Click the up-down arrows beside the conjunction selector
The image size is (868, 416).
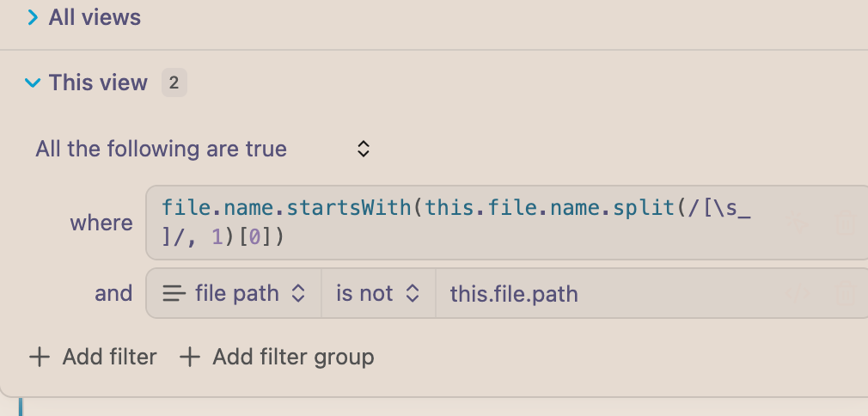tap(364, 149)
